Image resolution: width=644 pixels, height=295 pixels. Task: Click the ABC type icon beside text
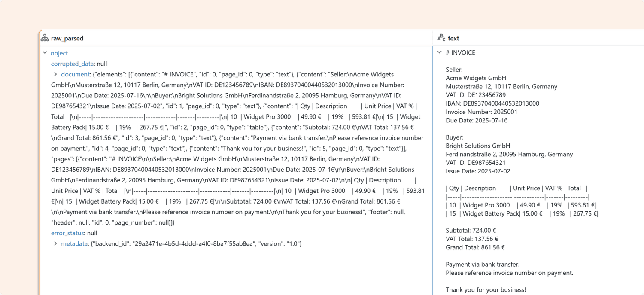pos(442,38)
